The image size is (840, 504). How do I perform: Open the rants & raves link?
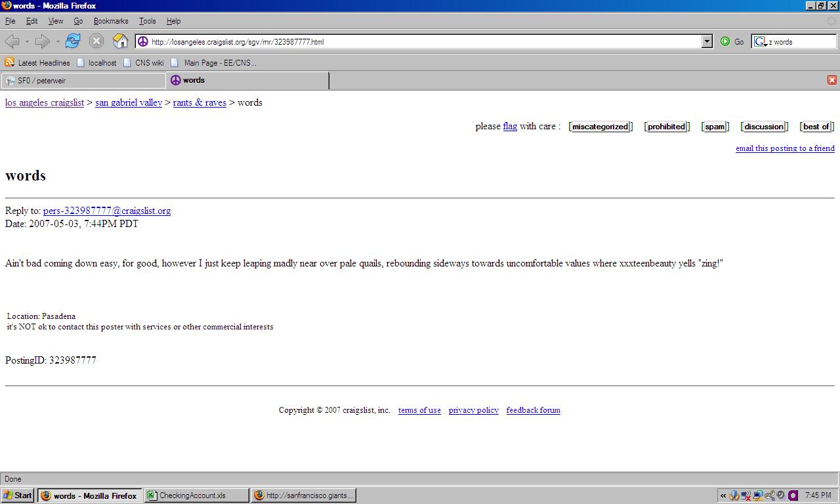pyautogui.click(x=199, y=102)
